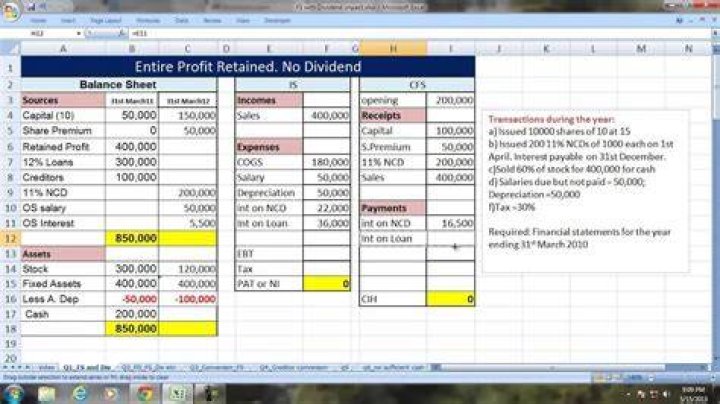Click the last-sheet navigation arrow
The width and height of the screenshot is (720, 404).
pyautogui.click(x=27, y=368)
